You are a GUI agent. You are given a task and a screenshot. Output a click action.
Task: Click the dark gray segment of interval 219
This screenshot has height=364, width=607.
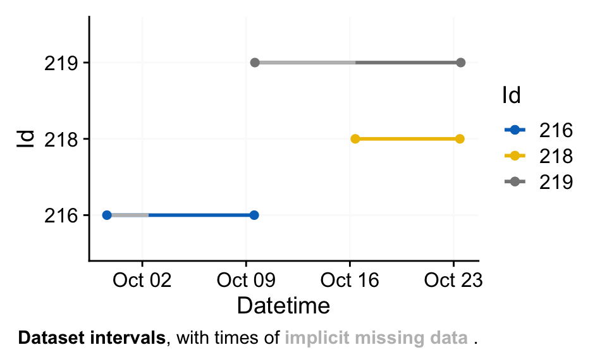(x=408, y=63)
